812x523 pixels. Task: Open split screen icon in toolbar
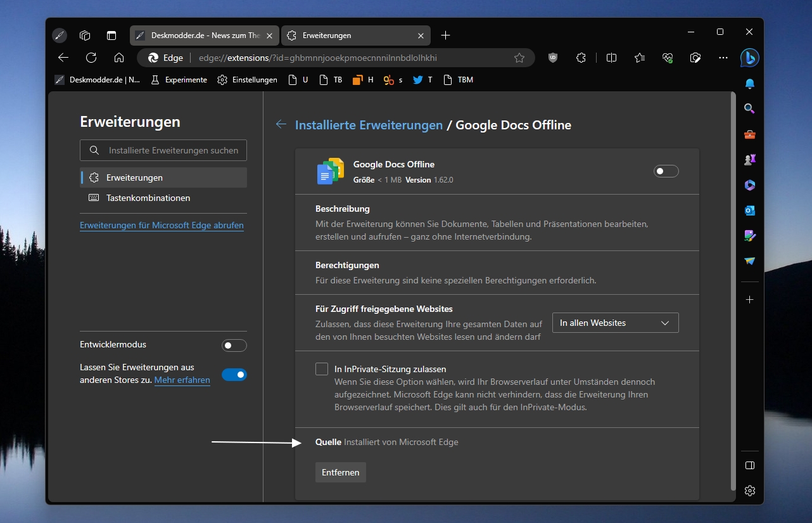pyautogui.click(x=611, y=58)
